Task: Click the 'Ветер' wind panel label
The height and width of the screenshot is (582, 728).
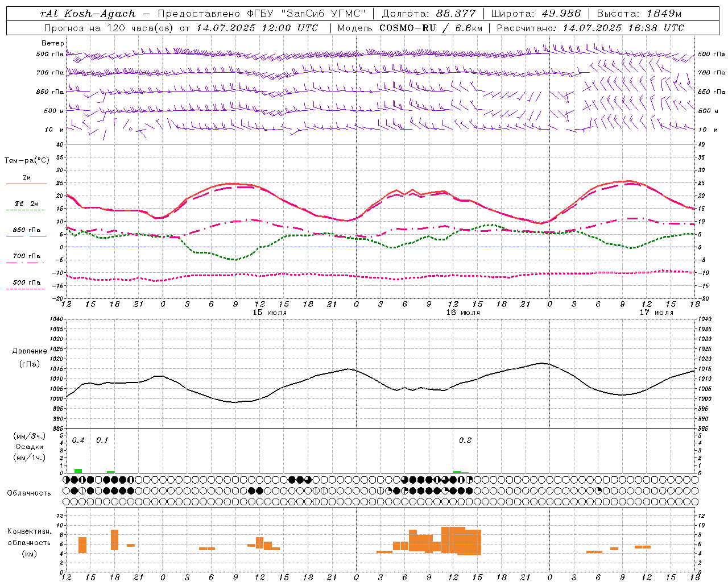Action: [x=53, y=43]
